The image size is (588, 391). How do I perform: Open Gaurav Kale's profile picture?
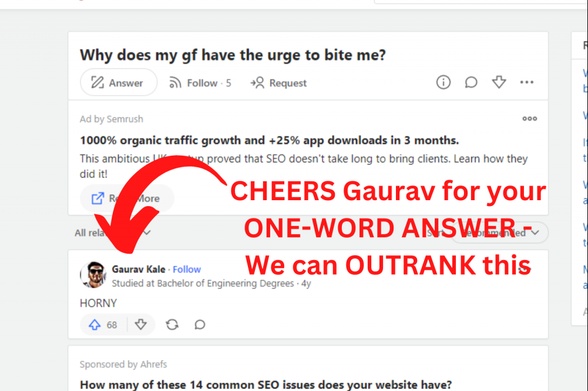coord(93,275)
